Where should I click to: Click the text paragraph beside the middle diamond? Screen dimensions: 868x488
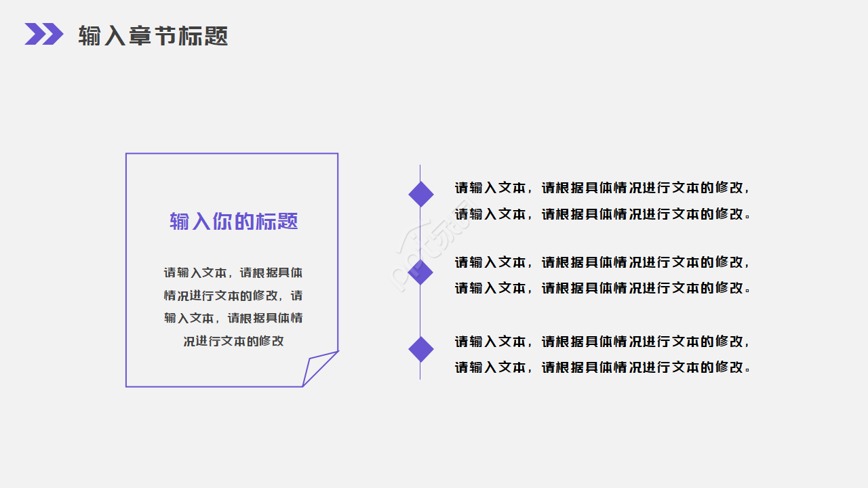pyautogui.click(x=602, y=274)
